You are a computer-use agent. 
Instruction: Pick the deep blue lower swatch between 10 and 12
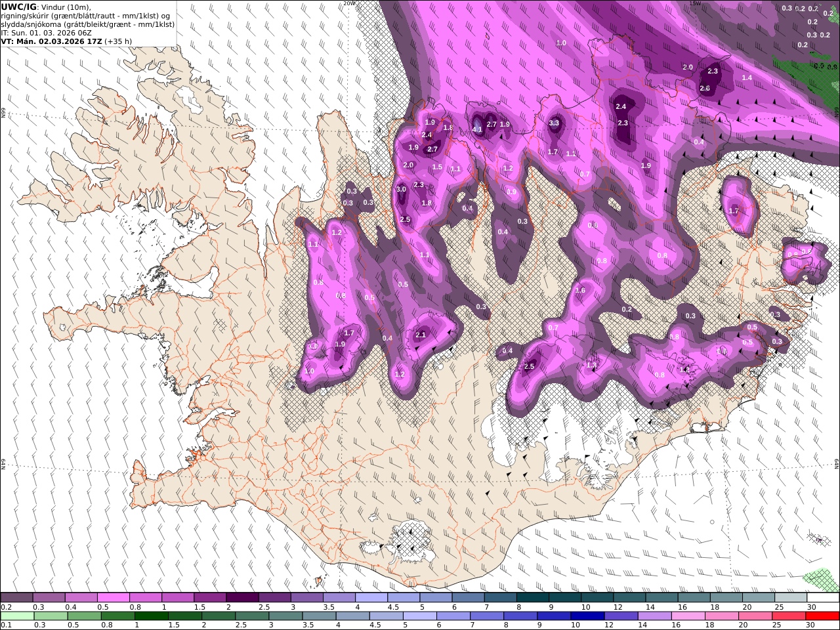[x=588, y=616]
